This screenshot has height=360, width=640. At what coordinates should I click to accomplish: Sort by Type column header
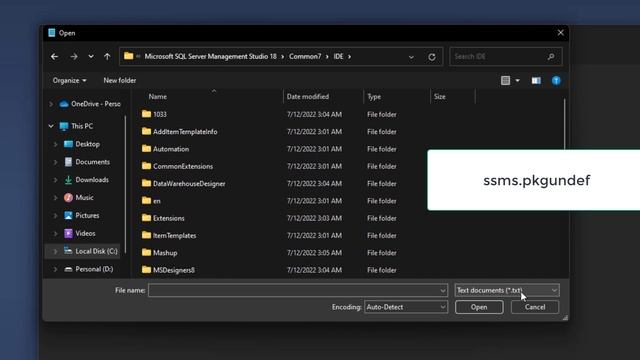coord(374,97)
